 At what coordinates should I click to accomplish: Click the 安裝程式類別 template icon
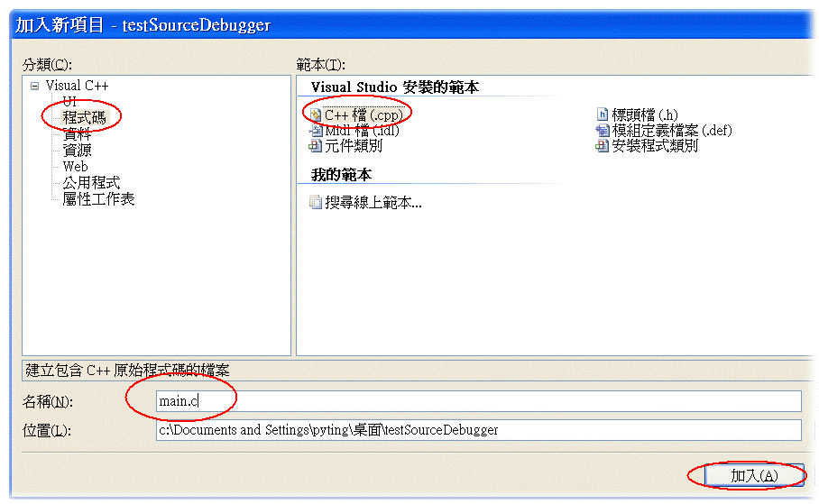(x=603, y=146)
